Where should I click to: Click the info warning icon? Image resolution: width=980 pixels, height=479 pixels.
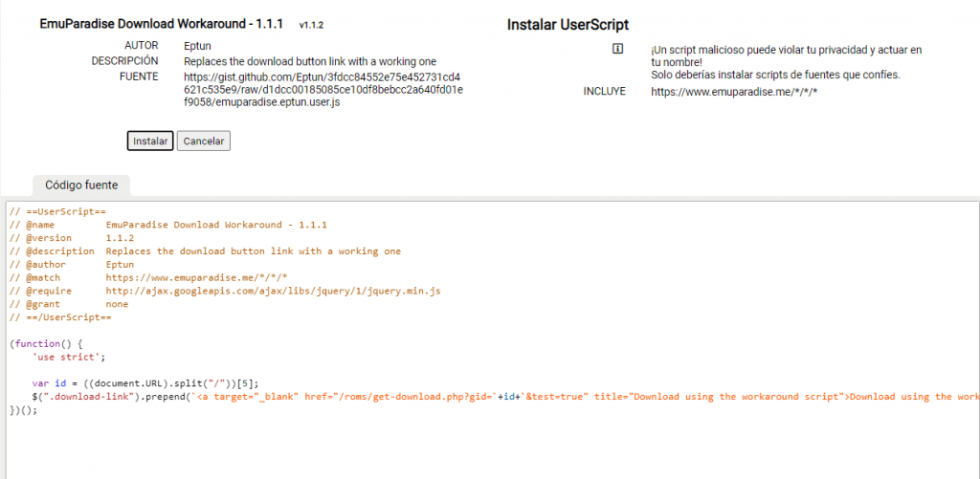pos(617,49)
